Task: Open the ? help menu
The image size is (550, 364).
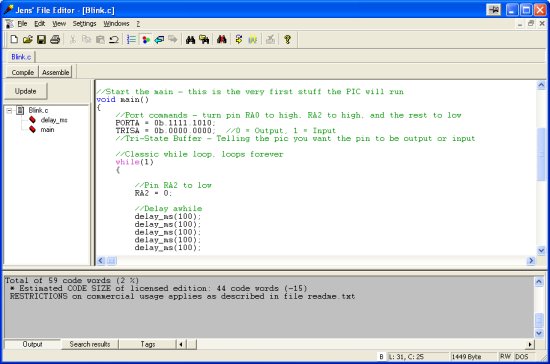Action: coord(138,23)
